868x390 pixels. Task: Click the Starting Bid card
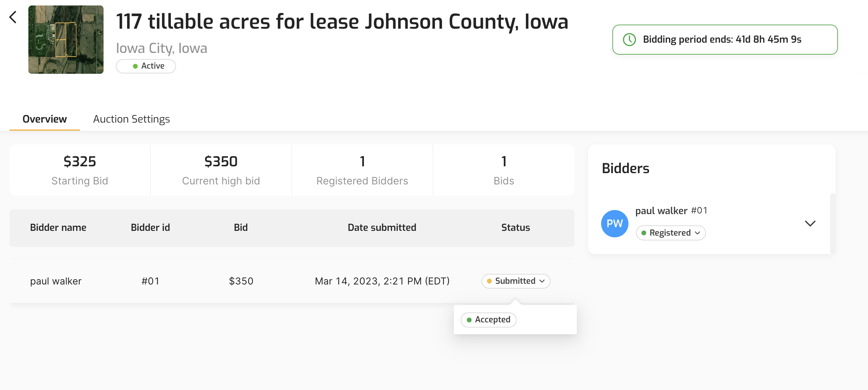pyautogui.click(x=80, y=170)
